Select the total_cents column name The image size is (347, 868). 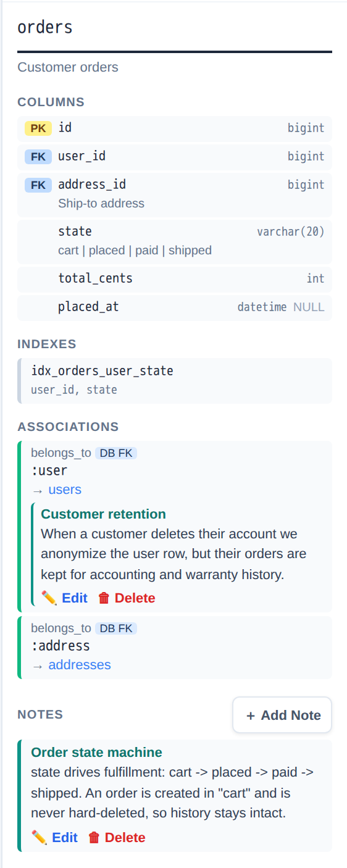[x=95, y=278]
